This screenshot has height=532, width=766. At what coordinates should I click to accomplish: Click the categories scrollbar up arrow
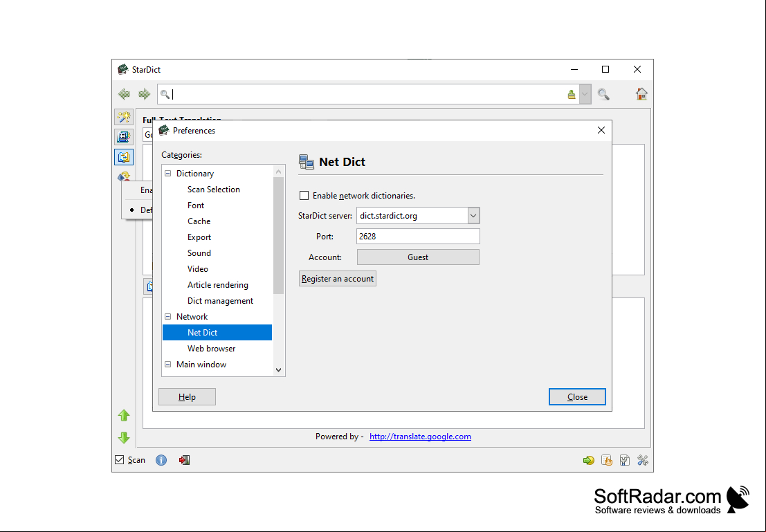pyautogui.click(x=278, y=172)
